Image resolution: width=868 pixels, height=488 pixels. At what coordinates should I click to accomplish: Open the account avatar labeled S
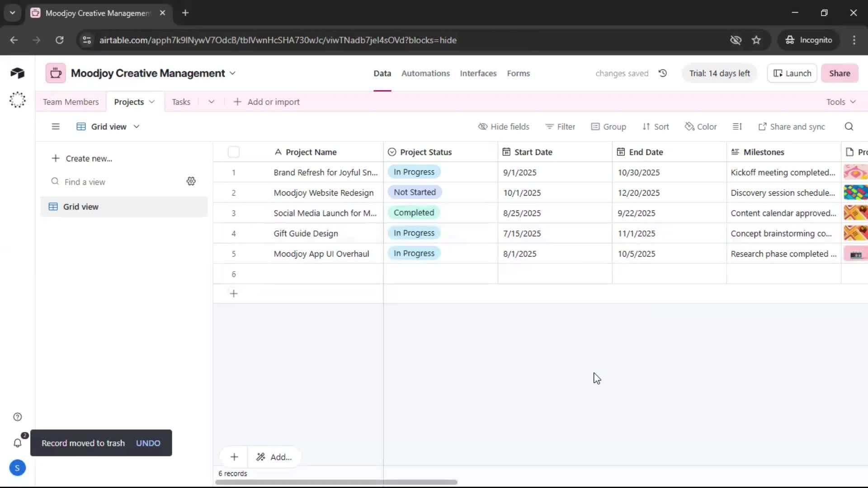pyautogui.click(x=17, y=468)
